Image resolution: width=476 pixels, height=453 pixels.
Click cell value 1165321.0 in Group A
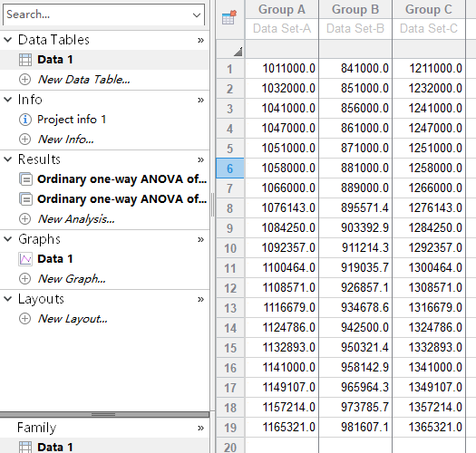(x=282, y=428)
